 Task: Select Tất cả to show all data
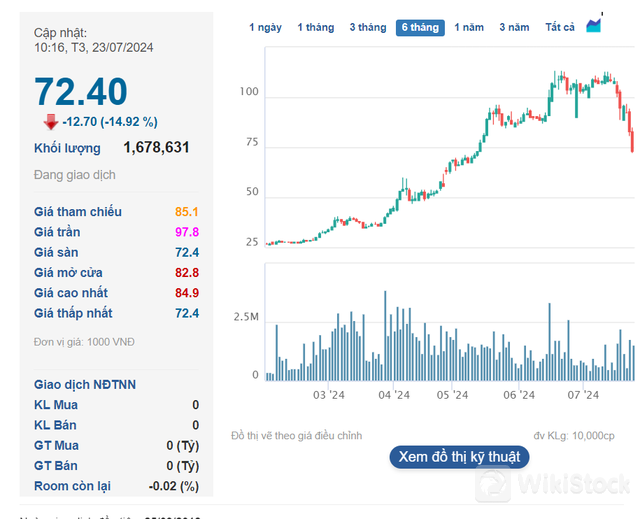pyautogui.click(x=559, y=28)
